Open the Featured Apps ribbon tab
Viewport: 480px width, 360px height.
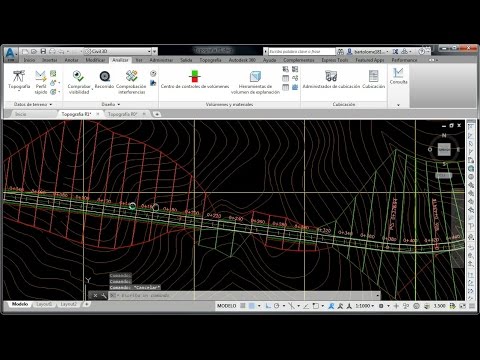[370, 60]
